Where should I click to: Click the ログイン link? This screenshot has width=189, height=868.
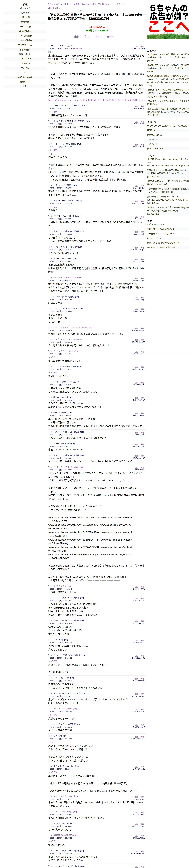[59, 8]
